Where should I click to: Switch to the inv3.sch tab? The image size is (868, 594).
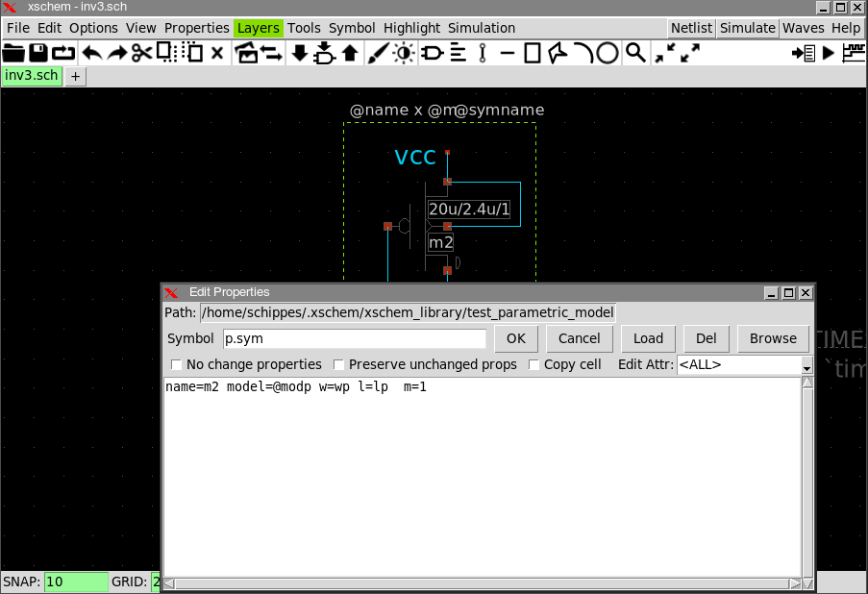coord(32,76)
